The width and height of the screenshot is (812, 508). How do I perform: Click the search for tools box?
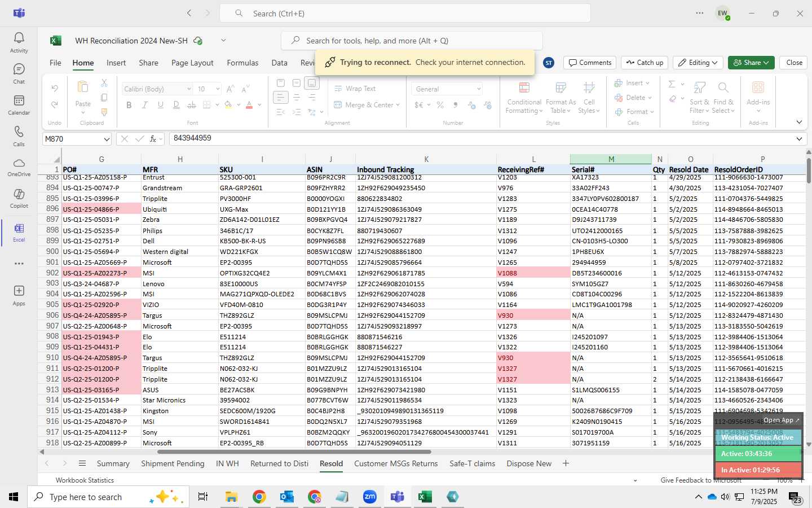pyautogui.click(x=412, y=41)
